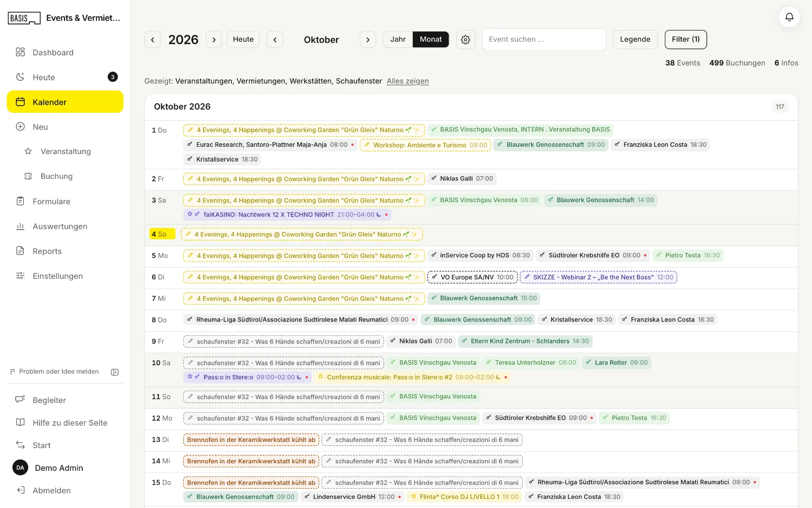Expand the Neu menu entry

(65, 127)
